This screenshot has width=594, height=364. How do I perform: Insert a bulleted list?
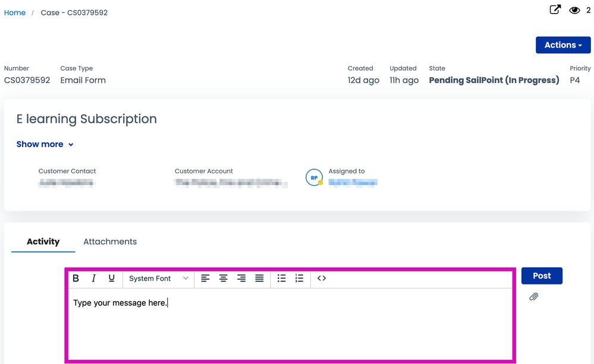coord(282,278)
